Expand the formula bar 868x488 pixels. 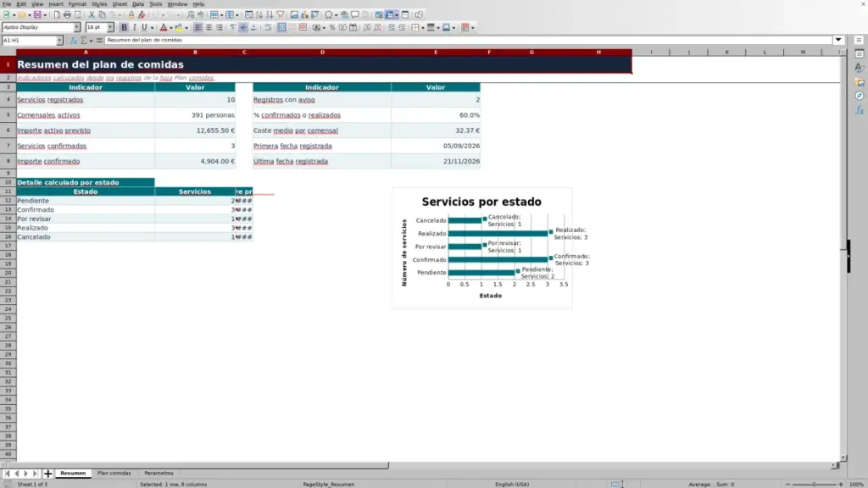click(838, 40)
